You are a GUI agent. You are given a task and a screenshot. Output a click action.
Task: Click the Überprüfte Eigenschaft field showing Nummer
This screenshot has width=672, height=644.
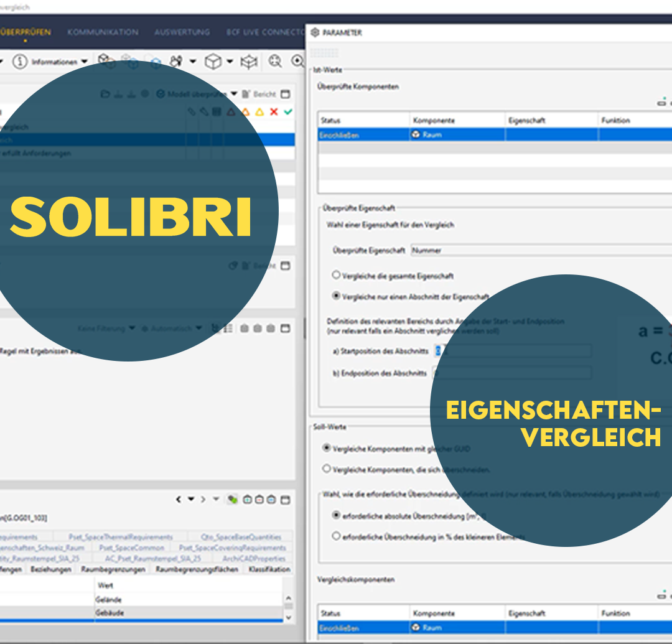tap(541, 250)
